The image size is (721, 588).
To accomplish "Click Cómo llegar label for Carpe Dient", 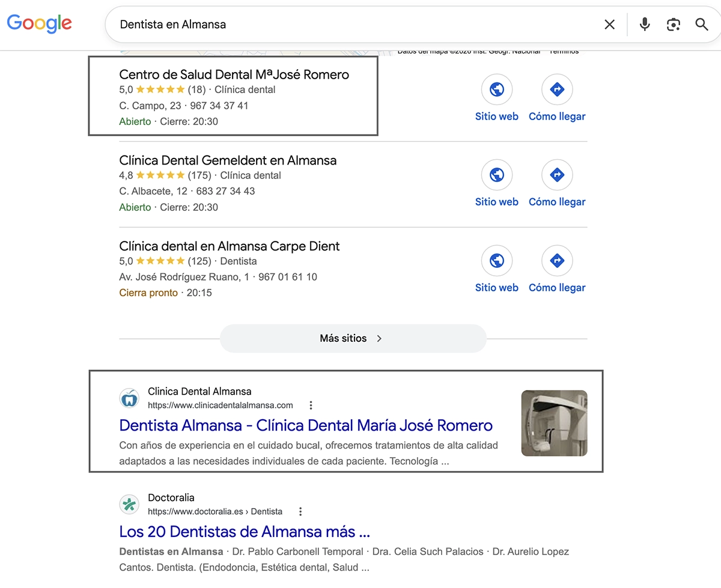I will coord(557,288).
